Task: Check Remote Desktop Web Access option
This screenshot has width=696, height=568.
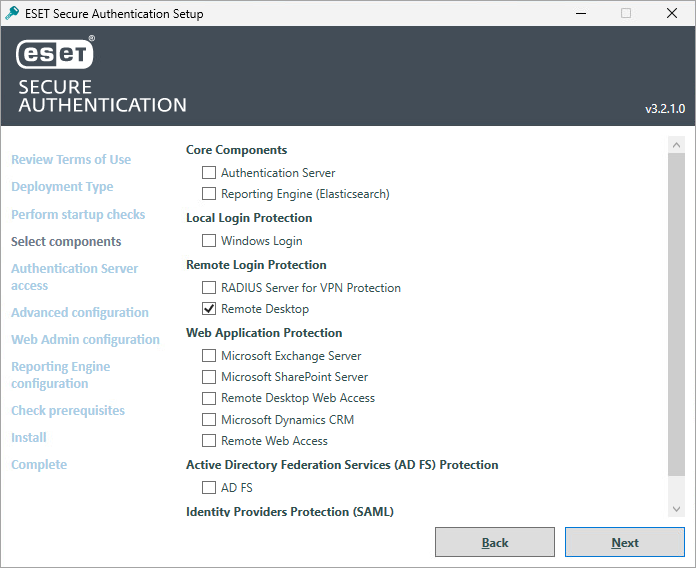Action: coord(209,398)
